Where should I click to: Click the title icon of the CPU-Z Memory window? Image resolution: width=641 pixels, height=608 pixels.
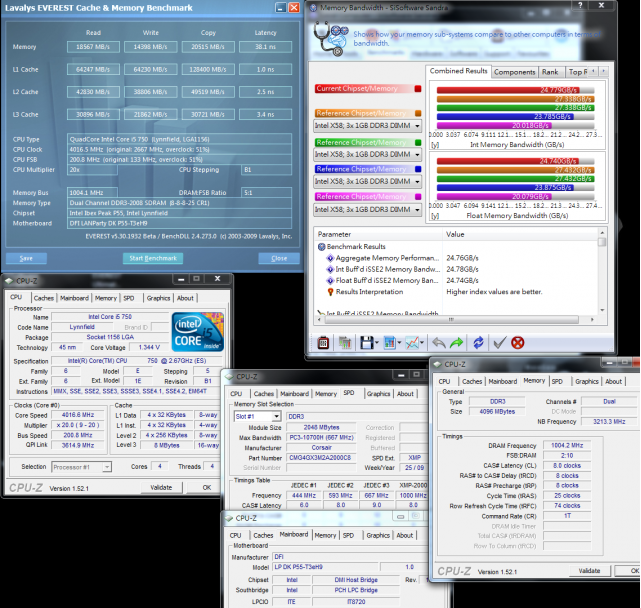point(438,364)
